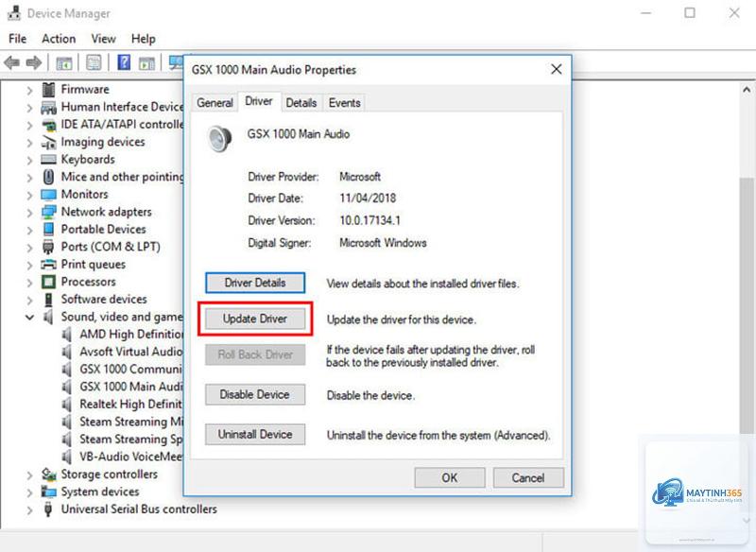Click the Firmware category icon
This screenshot has height=552, width=756.
(x=48, y=89)
